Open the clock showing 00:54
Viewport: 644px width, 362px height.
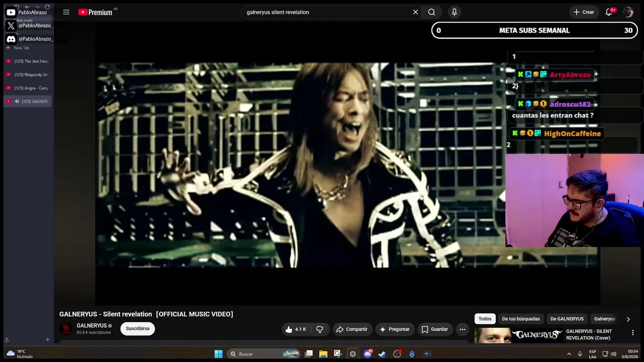(x=630, y=354)
